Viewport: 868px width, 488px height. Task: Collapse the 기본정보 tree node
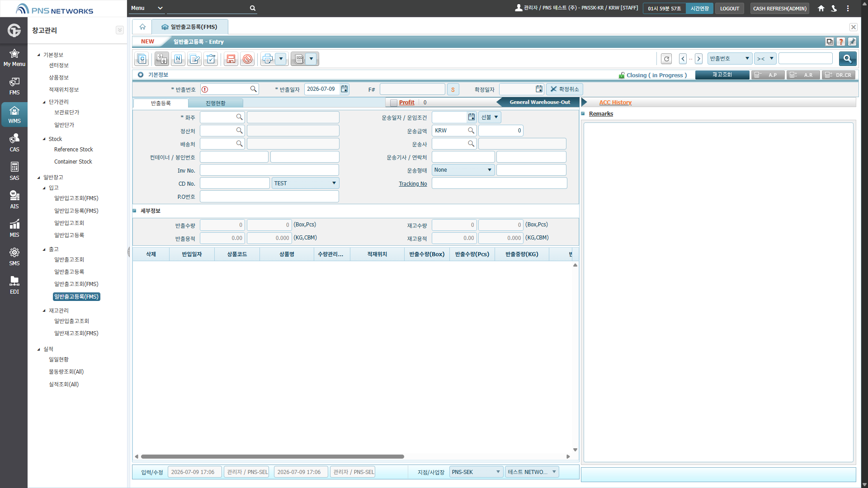[39, 55]
